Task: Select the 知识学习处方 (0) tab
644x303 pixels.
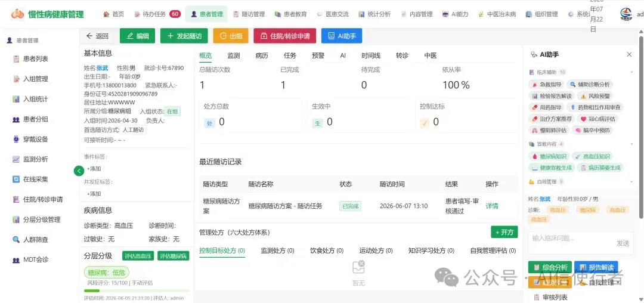Action: pos(431,251)
